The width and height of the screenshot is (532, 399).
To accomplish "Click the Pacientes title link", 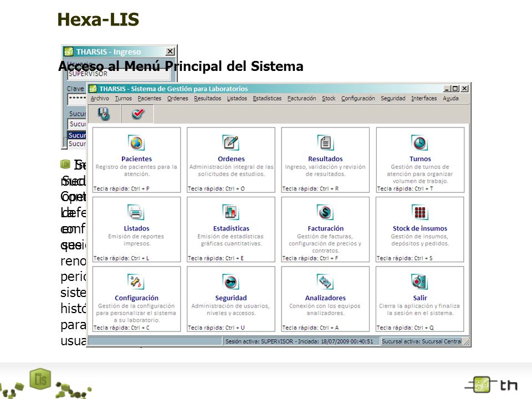I will (x=136, y=159).
